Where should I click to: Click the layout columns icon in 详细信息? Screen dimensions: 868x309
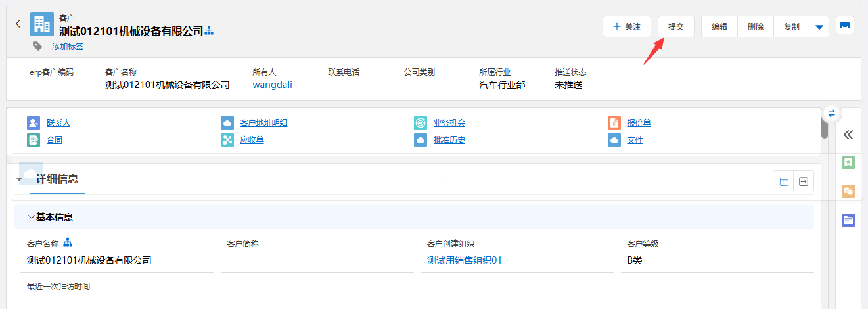tap(784, 181)
